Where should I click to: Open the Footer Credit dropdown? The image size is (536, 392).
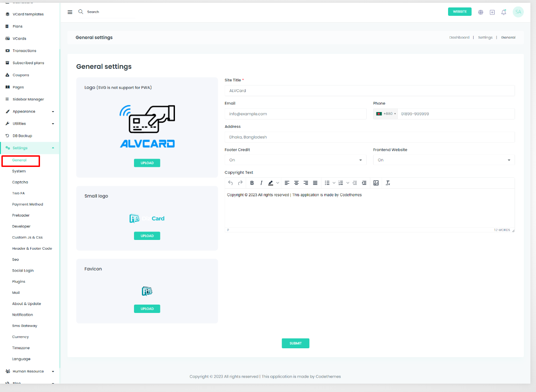pyautogui.click(x=295, y=160)
